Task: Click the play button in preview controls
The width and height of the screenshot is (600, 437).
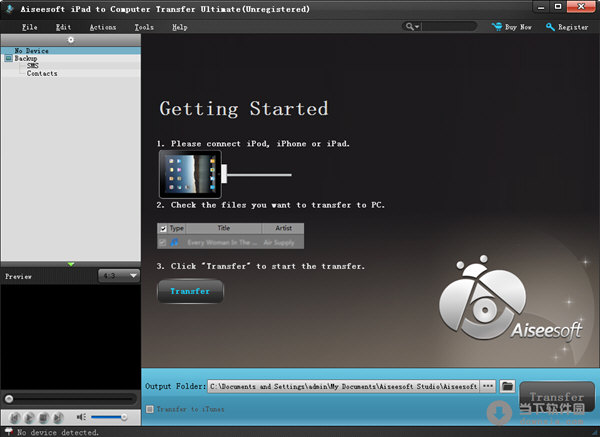Action: [29, 417]
